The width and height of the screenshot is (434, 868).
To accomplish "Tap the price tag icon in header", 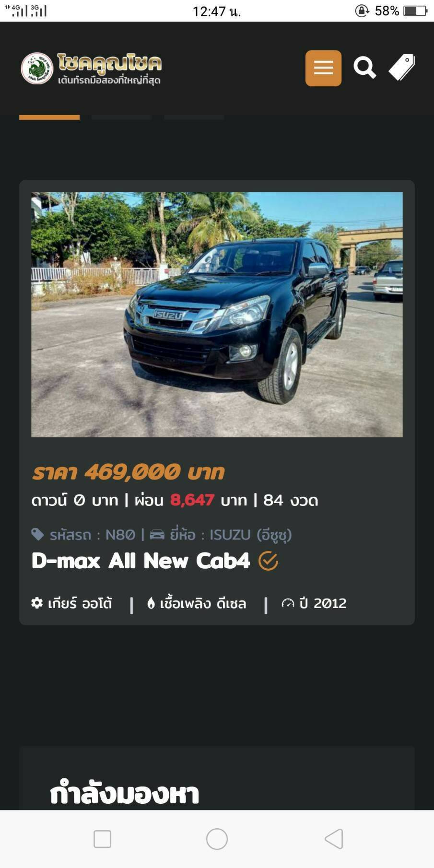I will [402, 68].
